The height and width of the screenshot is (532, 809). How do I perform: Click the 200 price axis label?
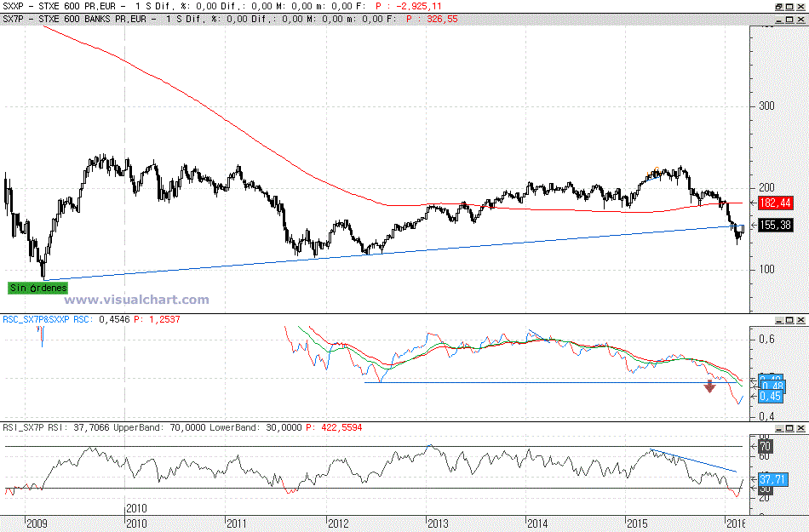tap(766, 187)
